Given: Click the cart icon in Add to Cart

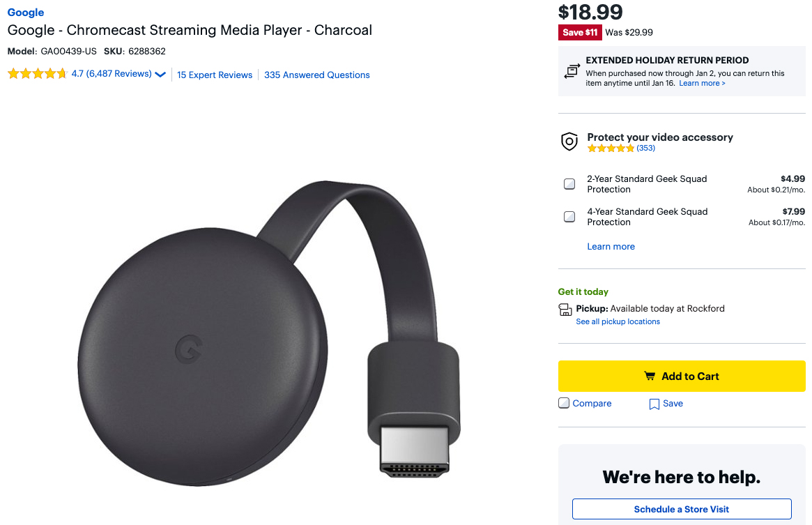Looking at the screenshot, I should tap(650, 376).
